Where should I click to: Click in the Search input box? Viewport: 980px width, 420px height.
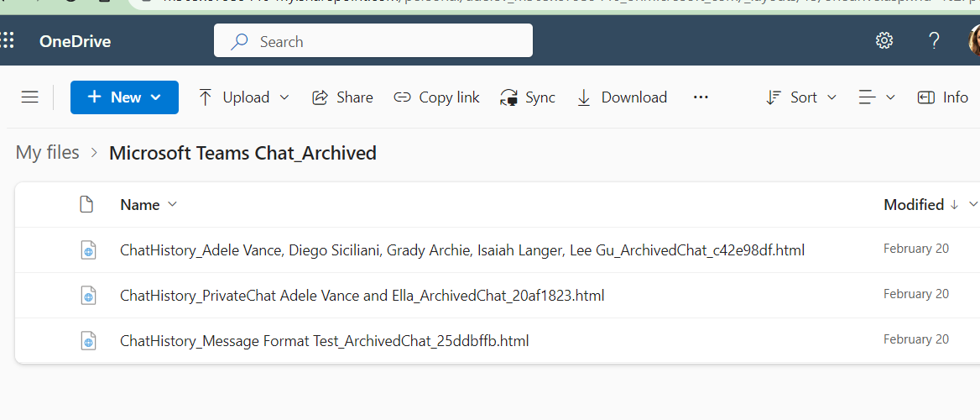[x=386, y=41]
